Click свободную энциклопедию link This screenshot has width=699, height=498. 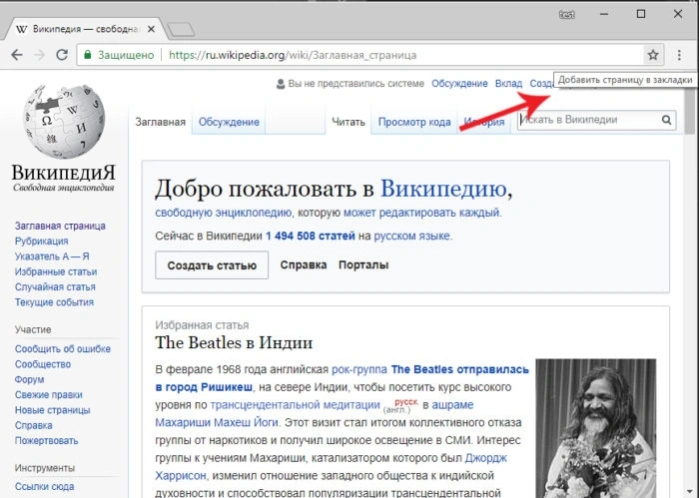pyautogui.click(x=223, y=213)
